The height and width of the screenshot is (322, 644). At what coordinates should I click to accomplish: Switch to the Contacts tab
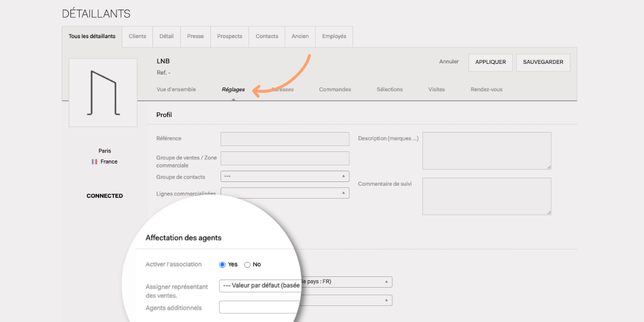click(x=267, y=36)
